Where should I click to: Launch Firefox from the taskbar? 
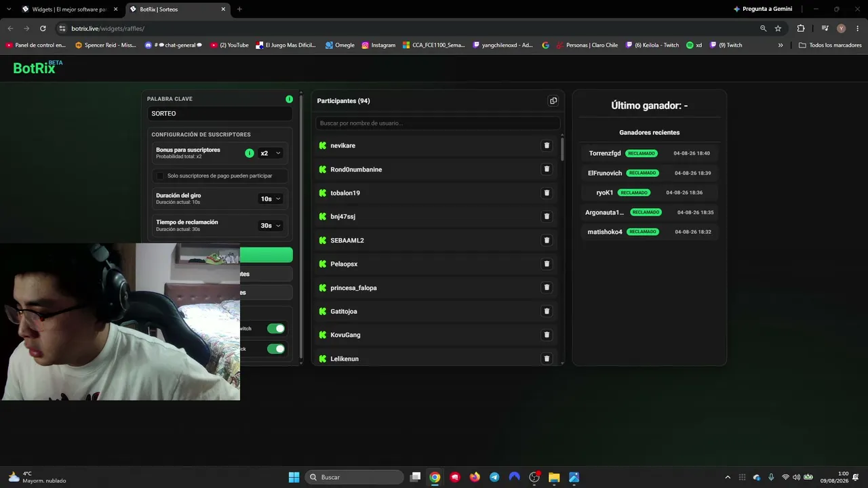click(x=475, y=477)
